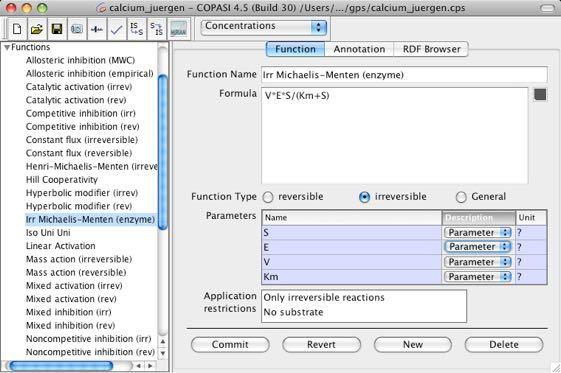561x373 pixels.
Task: Click the New button
Action: (x=413, y=345)
